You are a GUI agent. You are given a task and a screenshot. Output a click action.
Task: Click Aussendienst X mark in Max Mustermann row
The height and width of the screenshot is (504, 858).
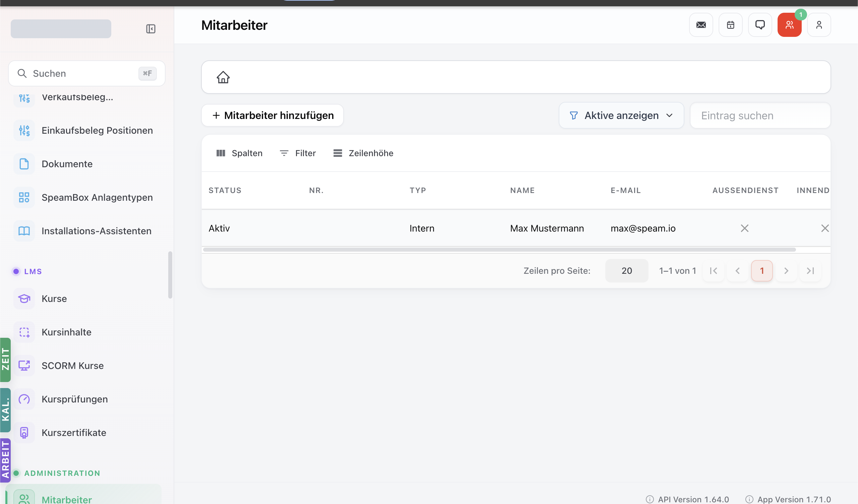[745, 228]
